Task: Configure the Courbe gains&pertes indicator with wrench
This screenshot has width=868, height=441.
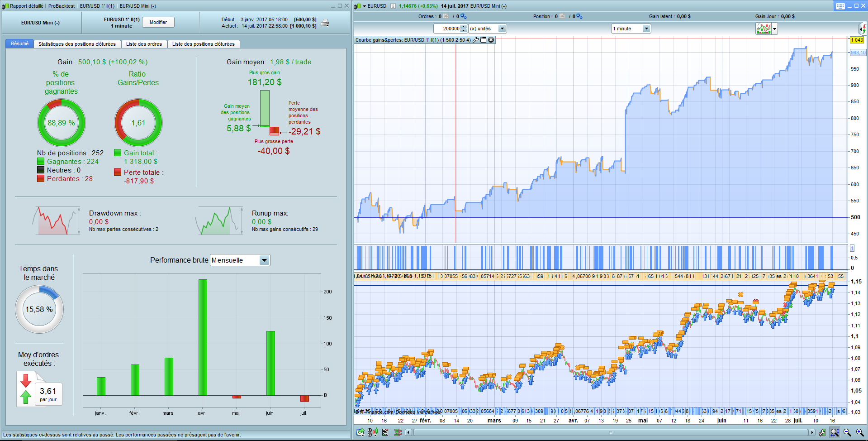Action: (476, 40)
